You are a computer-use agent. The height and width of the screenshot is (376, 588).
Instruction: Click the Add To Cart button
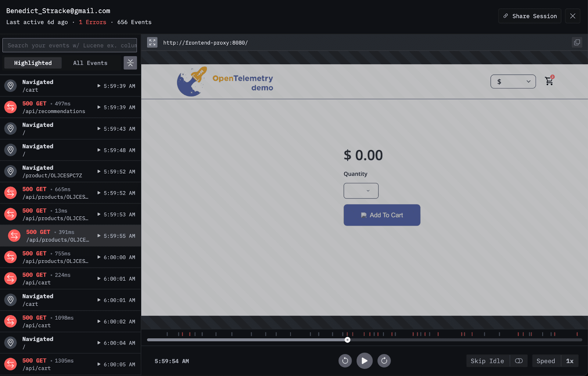click(382, 215)
